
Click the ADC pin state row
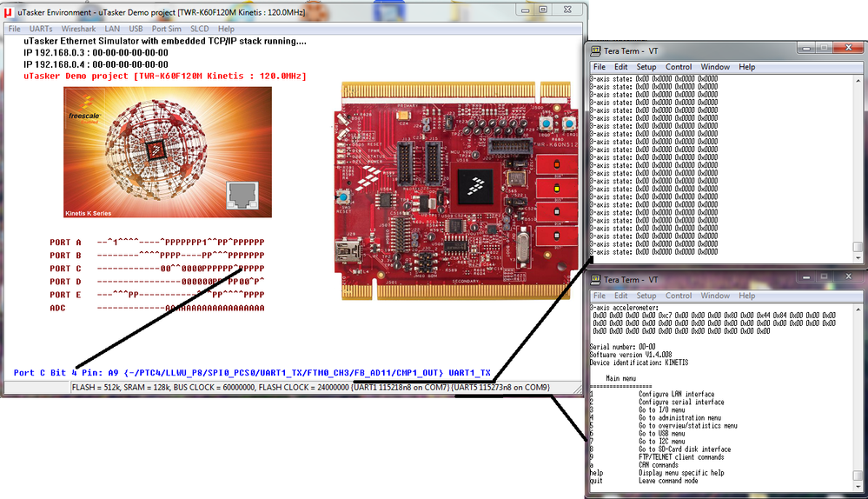157,308
